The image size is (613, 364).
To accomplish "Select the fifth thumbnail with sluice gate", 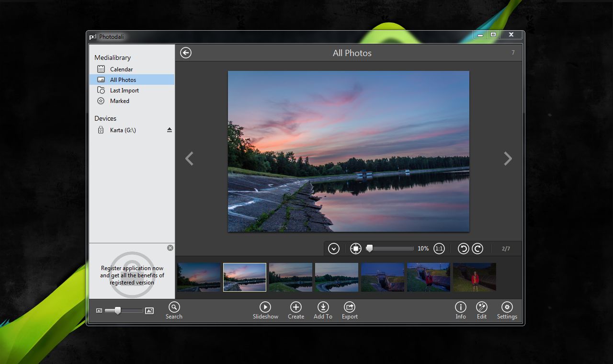I will click(383, 277).
